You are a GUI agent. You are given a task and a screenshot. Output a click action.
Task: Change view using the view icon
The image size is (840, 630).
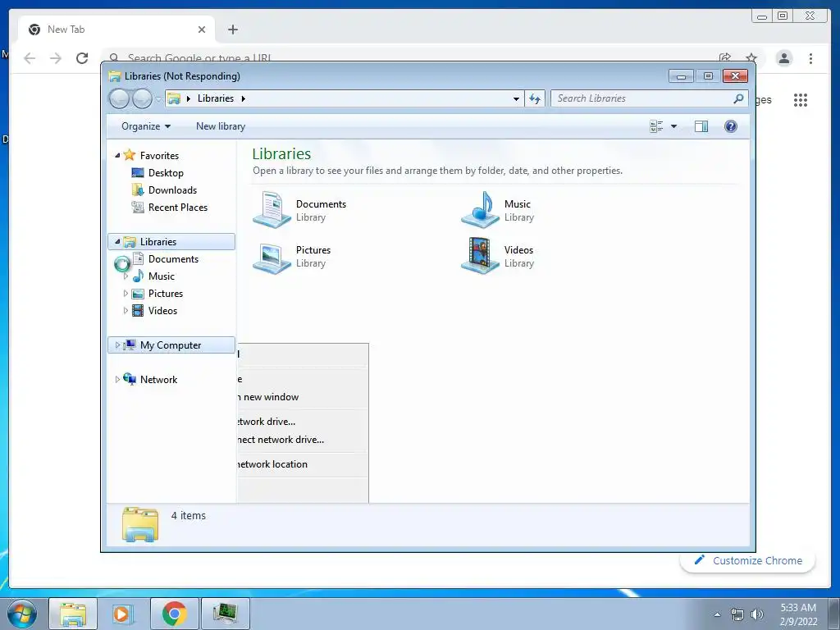pyautogui.click(x=656, y=126)
